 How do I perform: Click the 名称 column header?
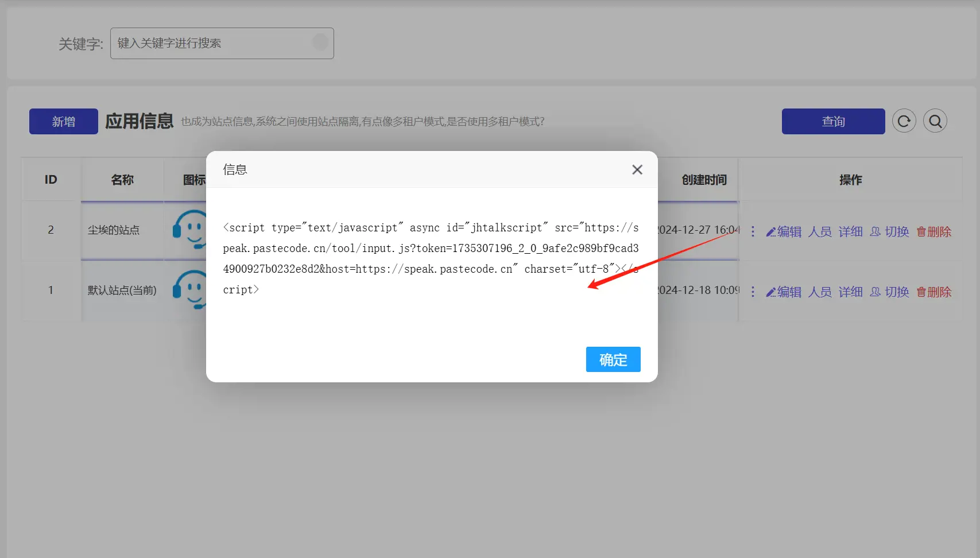(122, 180)
